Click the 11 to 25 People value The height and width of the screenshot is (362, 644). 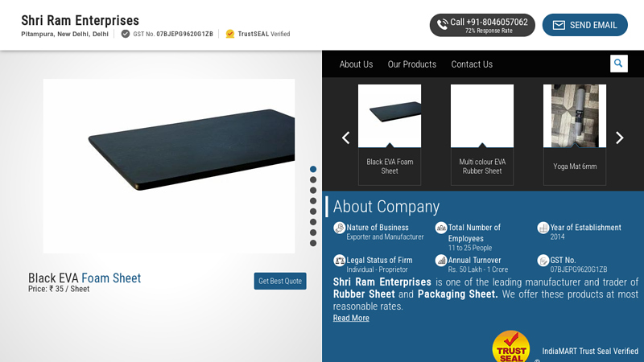point(470,248)
